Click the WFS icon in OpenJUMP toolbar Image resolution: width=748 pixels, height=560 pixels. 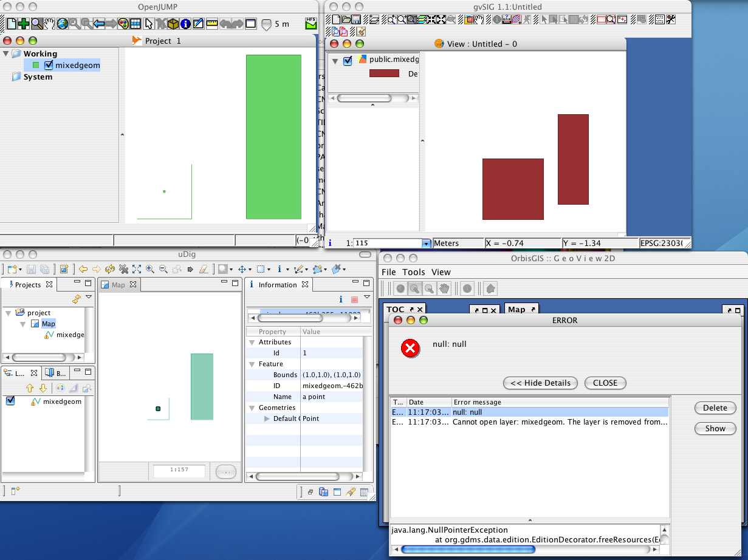(311, 24)
